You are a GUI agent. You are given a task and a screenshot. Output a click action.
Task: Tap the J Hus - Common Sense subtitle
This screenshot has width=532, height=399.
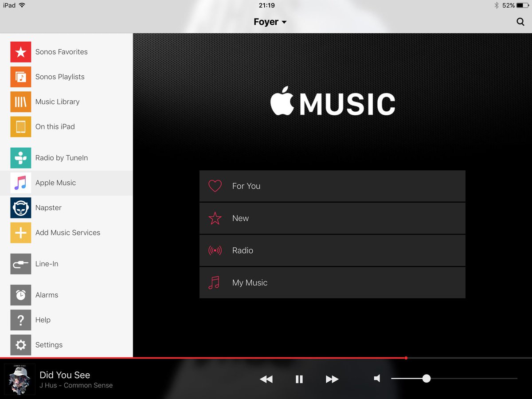point(76,385)
